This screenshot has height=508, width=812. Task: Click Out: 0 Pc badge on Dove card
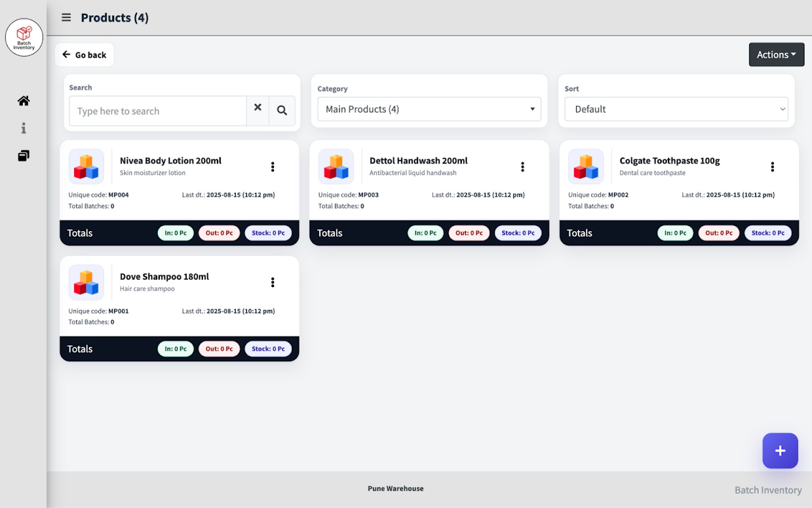click(219, 349)
